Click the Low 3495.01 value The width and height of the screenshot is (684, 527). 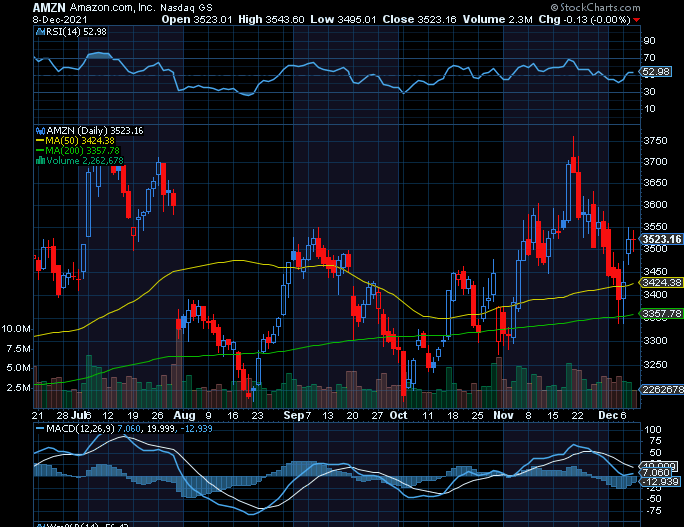tap(343, 20)
